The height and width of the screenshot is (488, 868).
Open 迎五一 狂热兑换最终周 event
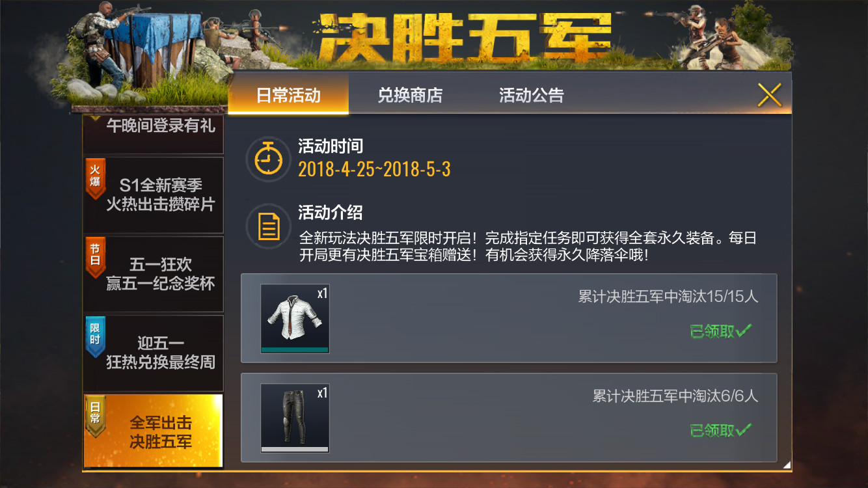coord(154,353)
